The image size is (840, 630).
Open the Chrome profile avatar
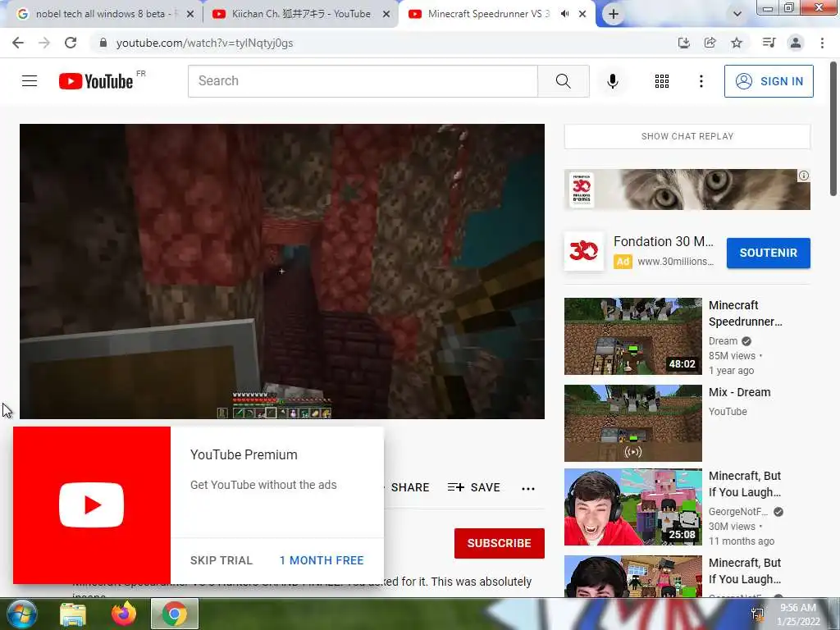(x=796, y=43)
